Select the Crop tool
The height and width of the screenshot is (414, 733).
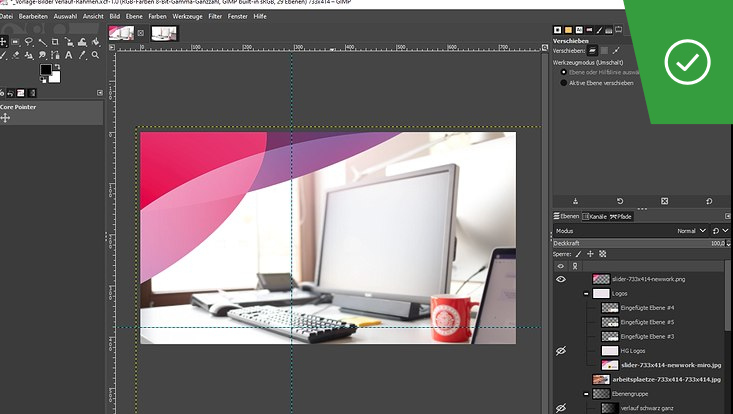tap(56, 42)
